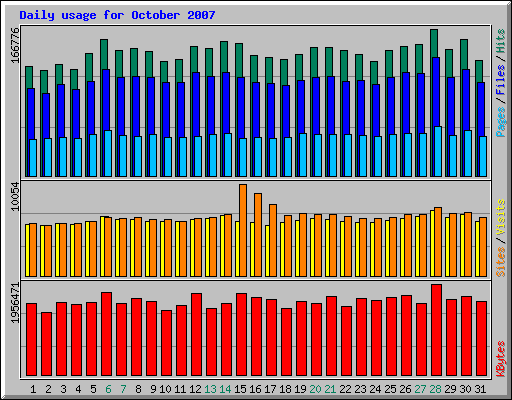This screenshot has width=512, height=400.
Task: Click the orange visits bar for day 16
Action: 258,235
